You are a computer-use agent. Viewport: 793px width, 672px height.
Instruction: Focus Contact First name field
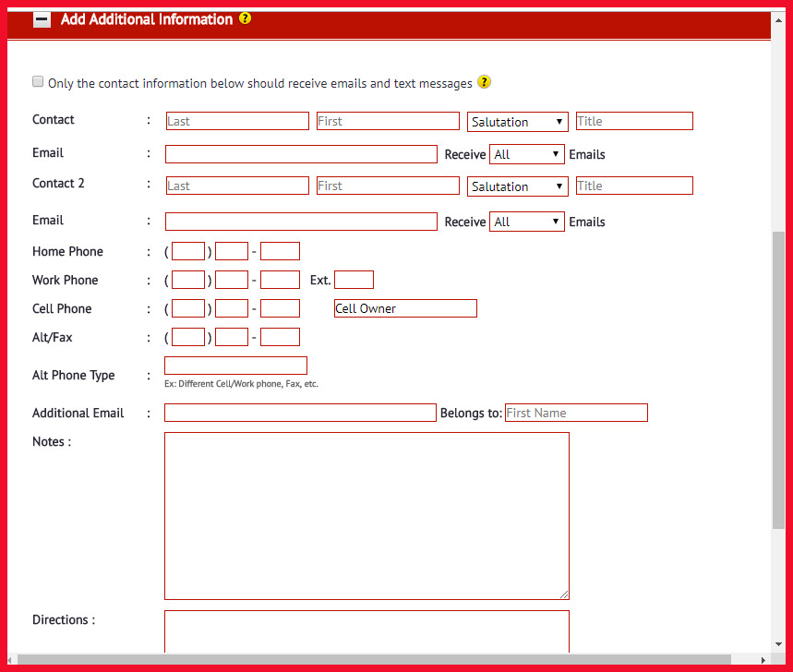point(388,121)
